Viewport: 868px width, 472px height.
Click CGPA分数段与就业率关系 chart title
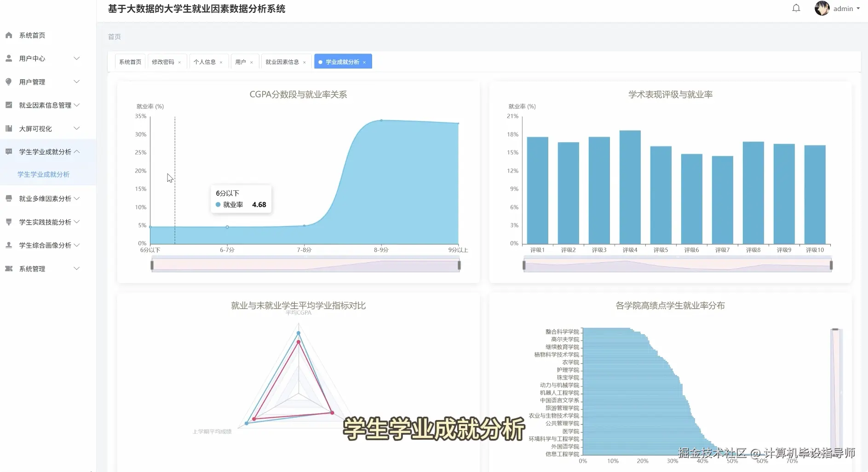298,94
